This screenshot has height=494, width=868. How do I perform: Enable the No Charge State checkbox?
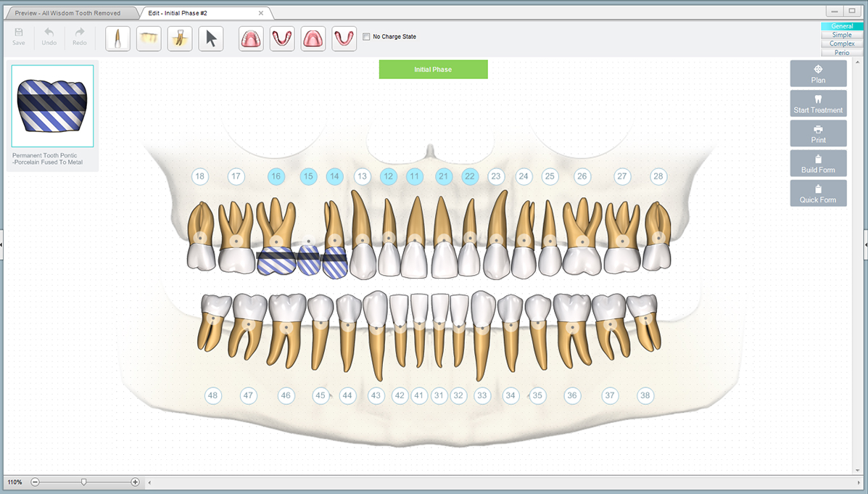tap(366, 36)
